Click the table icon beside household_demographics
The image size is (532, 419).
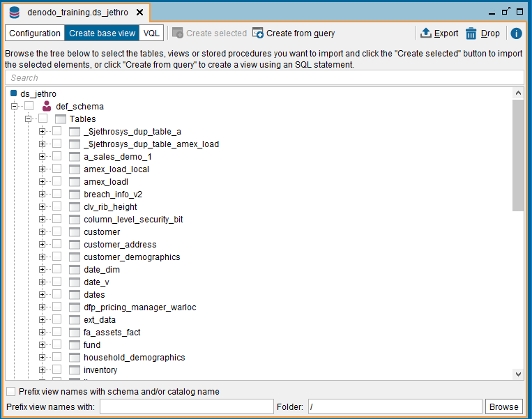(x=75, y=358)
